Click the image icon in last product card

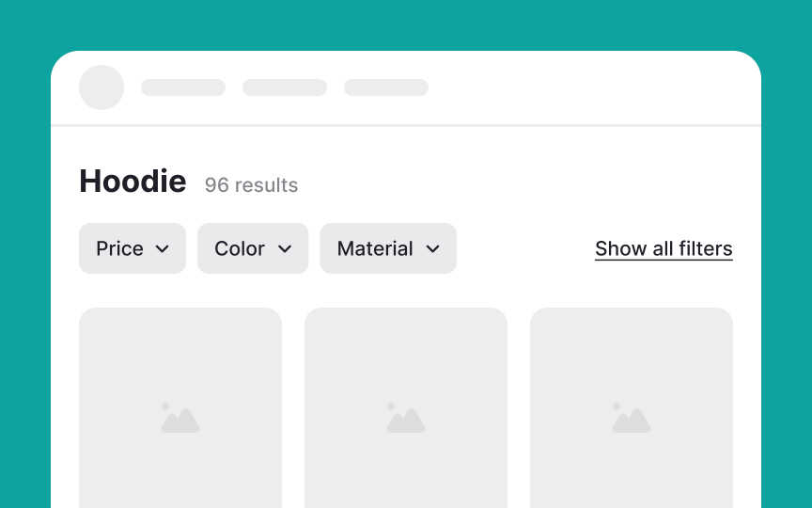632,418
